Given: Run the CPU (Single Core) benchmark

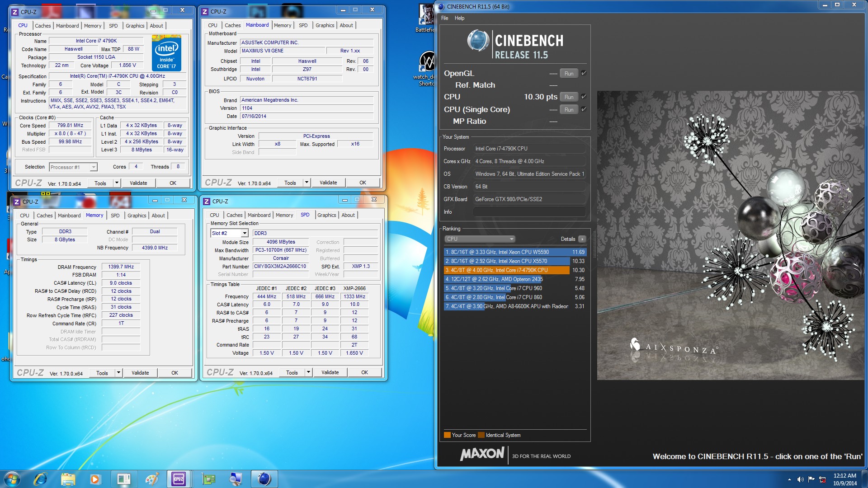Looking at the screenshot, I should click(569, 109).
